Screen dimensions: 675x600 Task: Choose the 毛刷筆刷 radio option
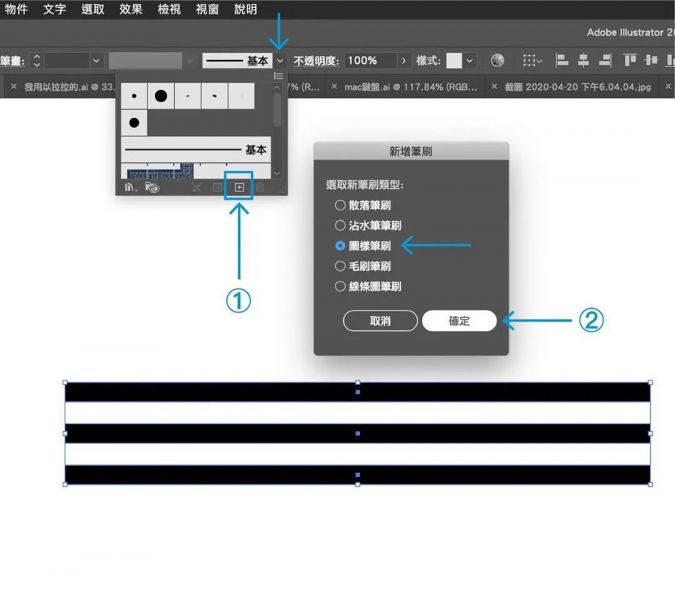click(340, 266)
